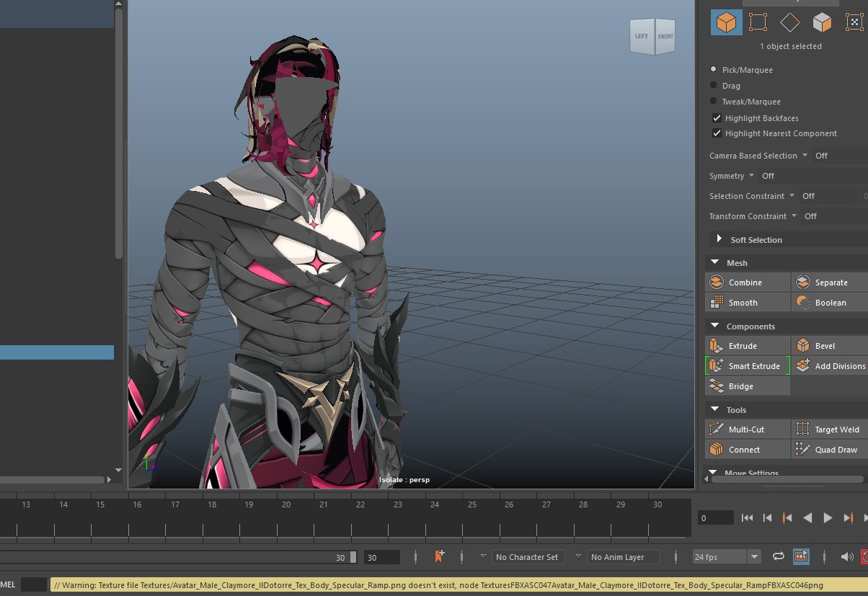Click the bookmark icon on time slider
Image resolution: width=868 pixels, height=596 pixels.
439,556
